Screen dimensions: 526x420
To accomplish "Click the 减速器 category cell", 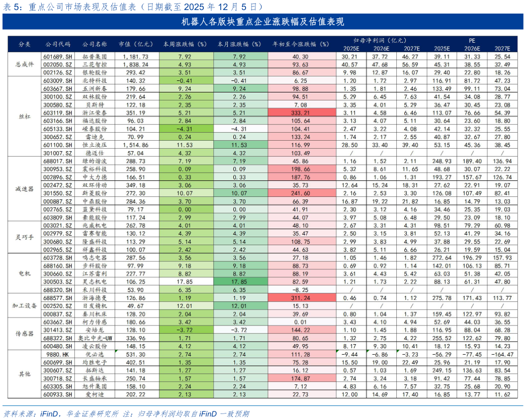I will pyautogui.click(x=24, y=189).
